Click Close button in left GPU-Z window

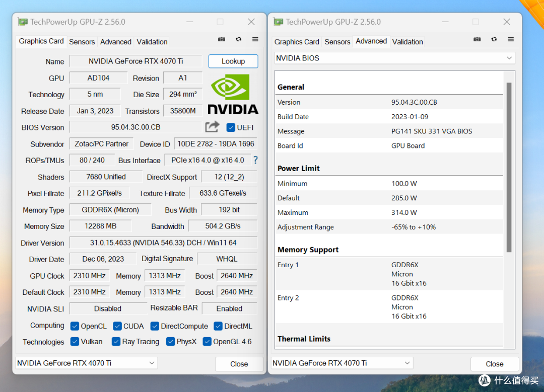239,364
